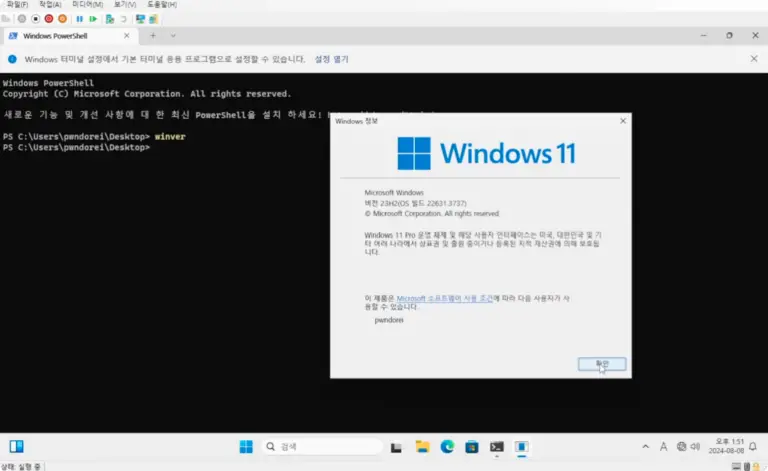
Task: Click the Revert toolbar icon
Action: pos(123,19)
